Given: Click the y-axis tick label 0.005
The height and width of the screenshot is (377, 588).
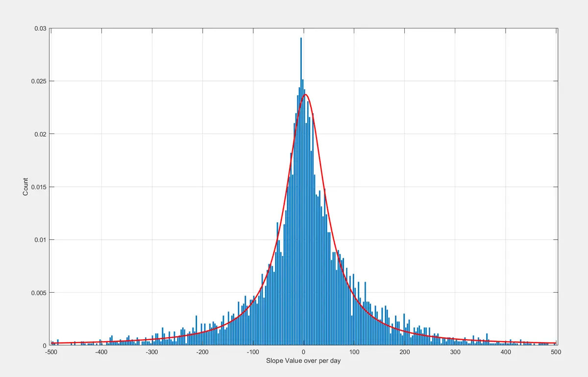Looking at the screenshot, I should click(38, 293).
